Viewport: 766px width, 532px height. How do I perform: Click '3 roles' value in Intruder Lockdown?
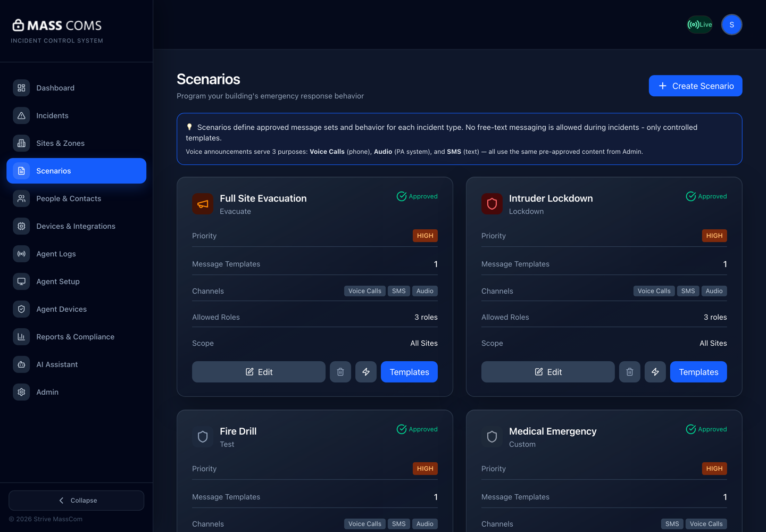[x=715, y=317]
